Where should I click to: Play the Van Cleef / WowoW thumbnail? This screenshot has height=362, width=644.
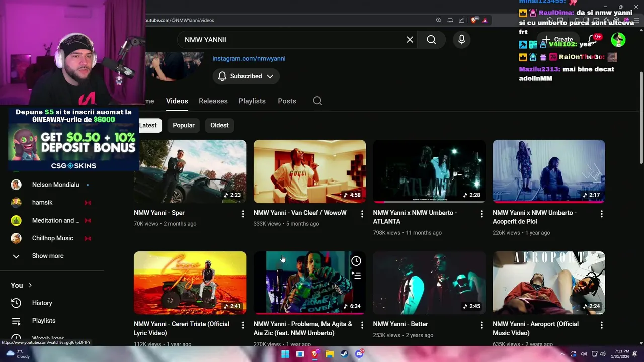tap(309, 171)
